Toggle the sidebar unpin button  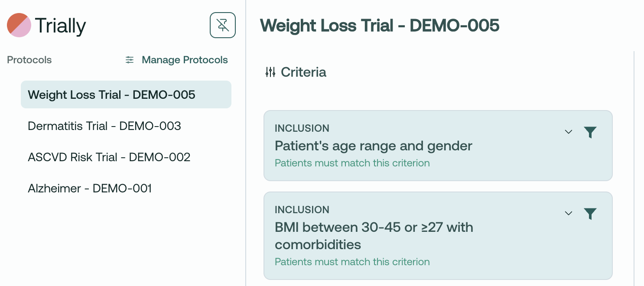223,25
